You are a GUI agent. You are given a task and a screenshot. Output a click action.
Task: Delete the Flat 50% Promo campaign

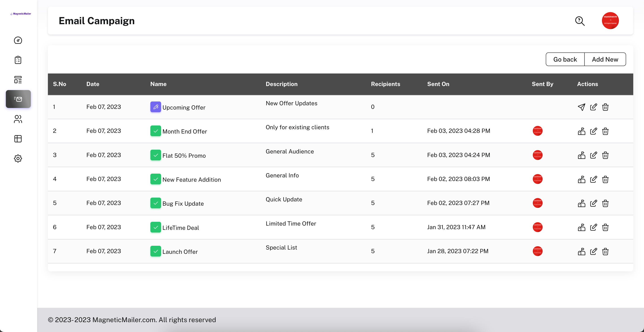click(605, 155)
